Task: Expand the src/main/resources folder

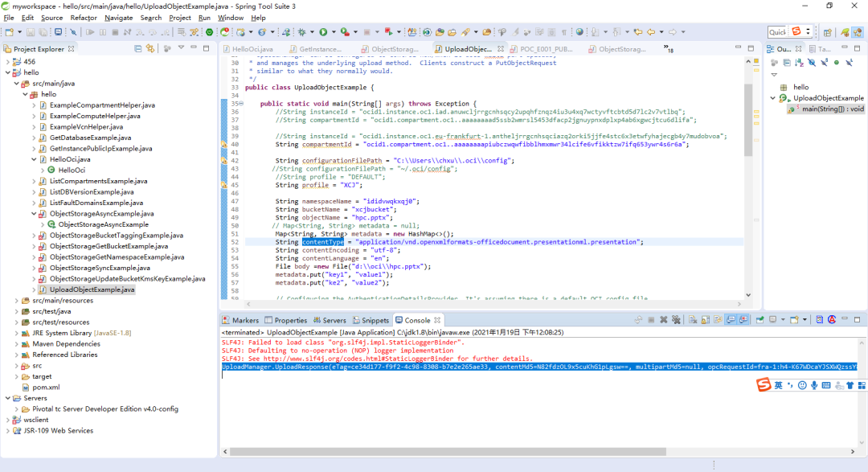Action: click(x=17, y=300)
